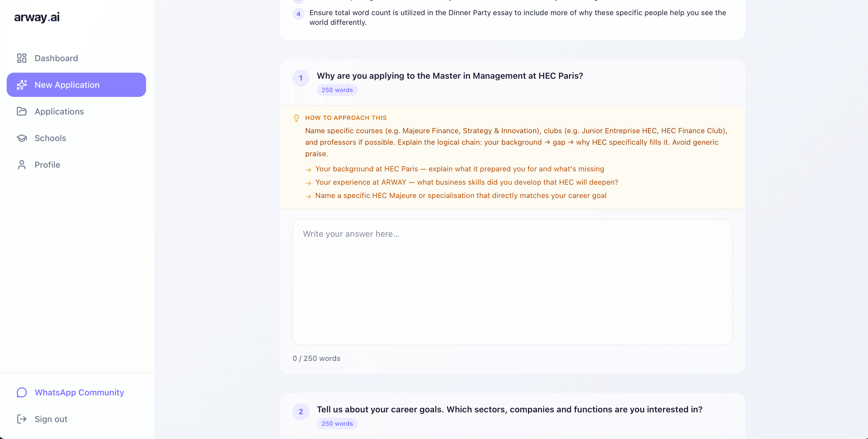The image size is (868, 439).
Task: Click the WhatsApp Community chat bubble icon
Action: tap(22, 393)
